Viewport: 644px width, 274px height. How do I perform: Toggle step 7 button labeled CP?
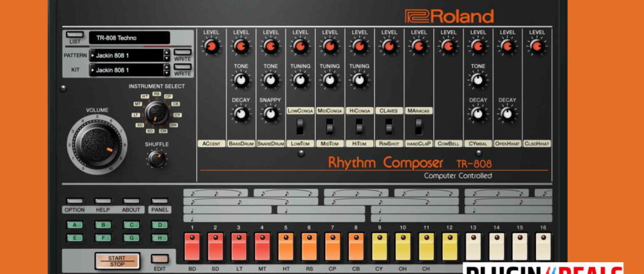(x=332, y=246)
